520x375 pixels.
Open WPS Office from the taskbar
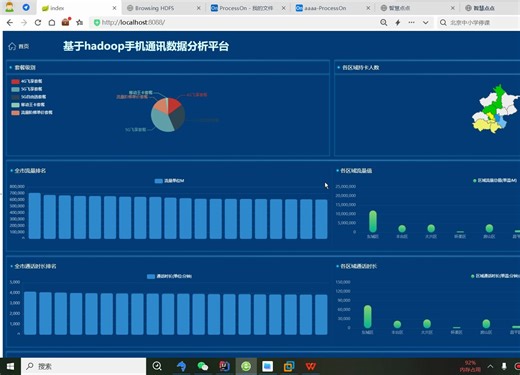[311, 366]
